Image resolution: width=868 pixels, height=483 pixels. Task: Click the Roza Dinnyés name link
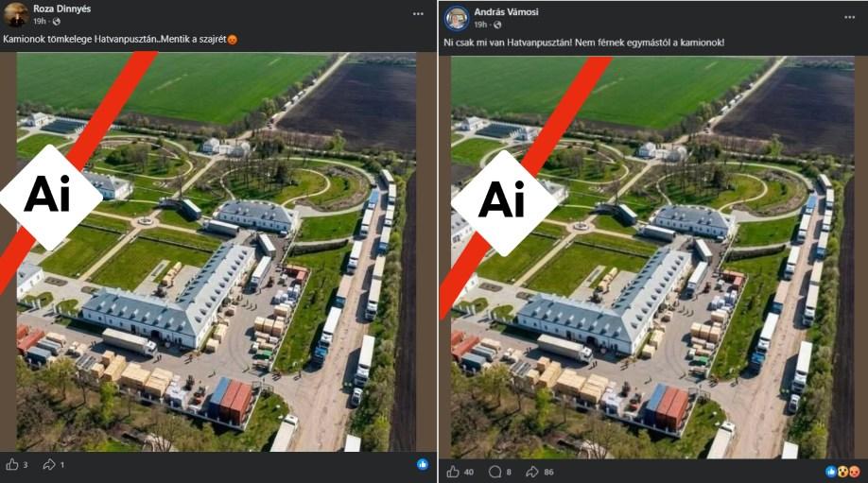62,9
